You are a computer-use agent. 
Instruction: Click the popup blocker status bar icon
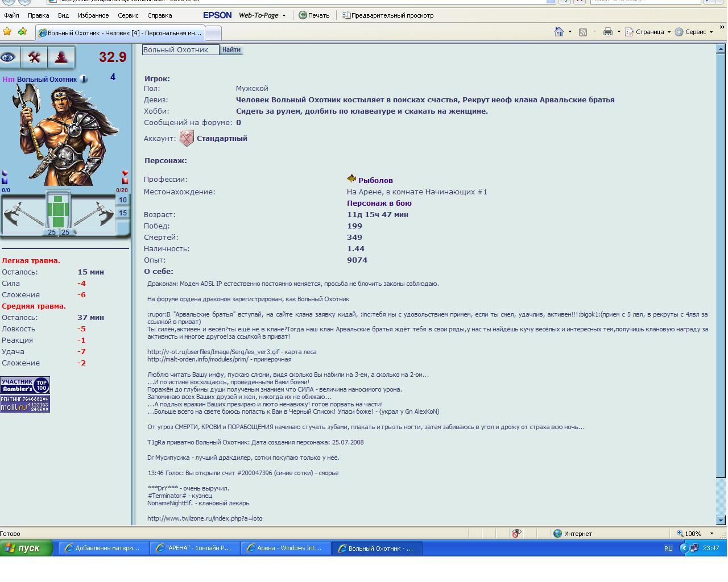click(x=516, y=533)
